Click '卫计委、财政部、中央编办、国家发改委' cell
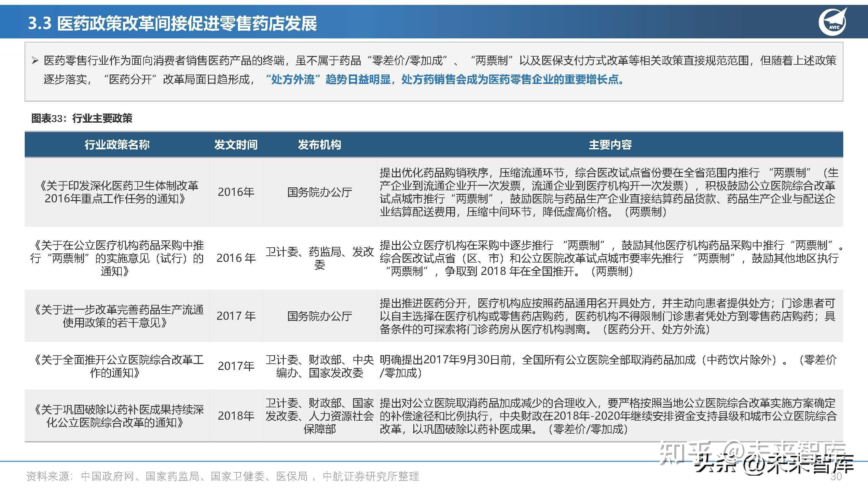The height and width of the screenshot is (488, 868). click(x=319, y=366)
